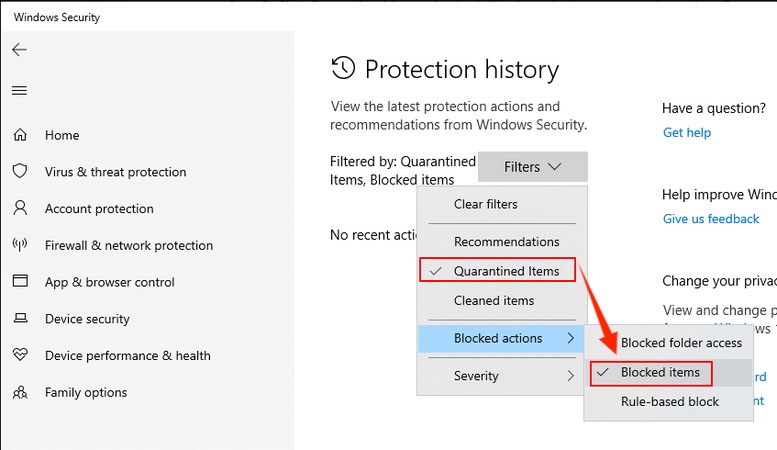Click the Home house icon
Screen dimensions: 777x450
pos(20,135)
